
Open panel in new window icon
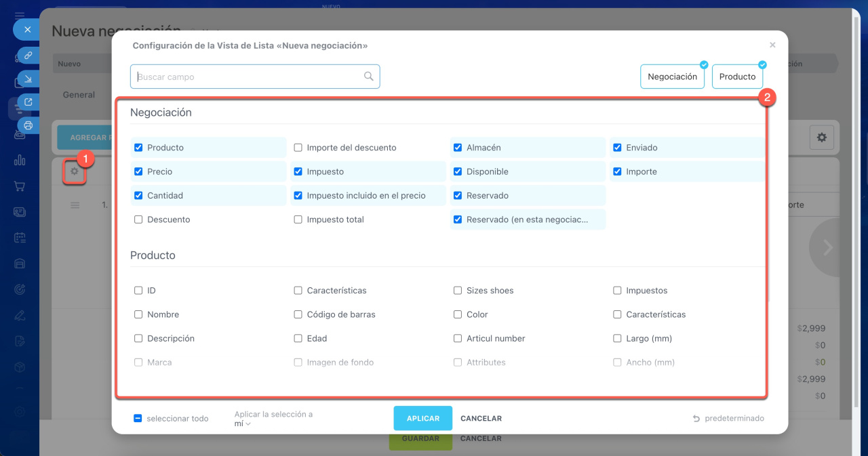tap(28, 102)
